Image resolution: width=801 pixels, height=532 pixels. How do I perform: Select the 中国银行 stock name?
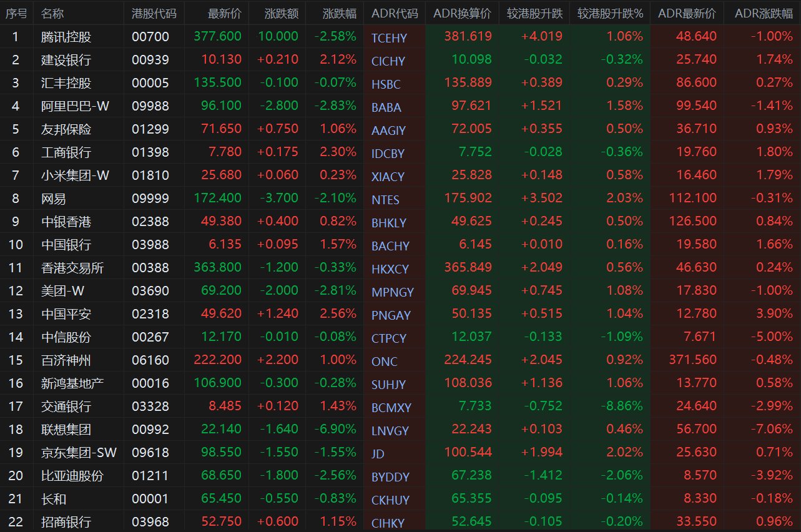(x=66, y=245)
